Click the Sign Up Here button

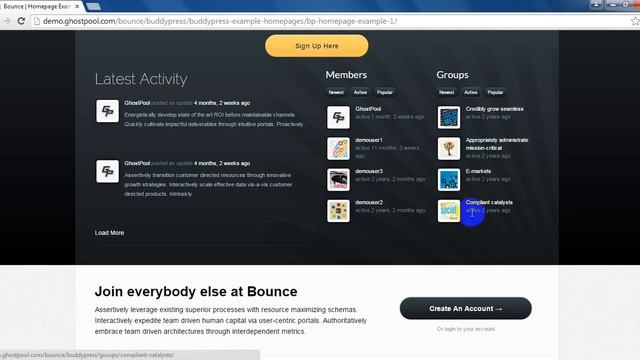click(317, 46)
